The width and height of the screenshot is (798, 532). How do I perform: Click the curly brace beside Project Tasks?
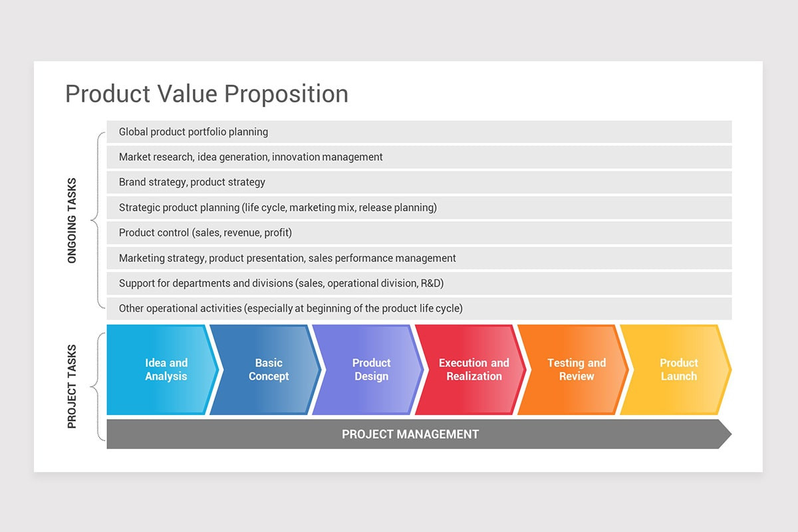[x=98, y=386]
